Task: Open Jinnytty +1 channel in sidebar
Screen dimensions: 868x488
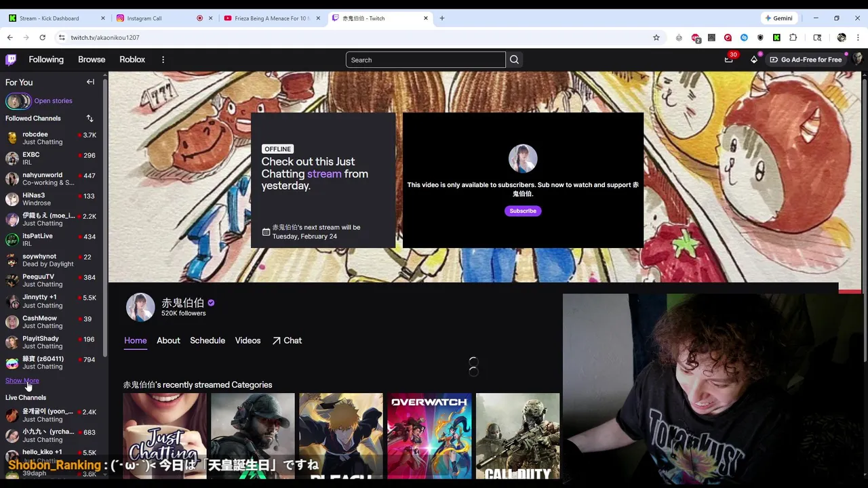Action: pyautogui.click(x=52, y=302)
